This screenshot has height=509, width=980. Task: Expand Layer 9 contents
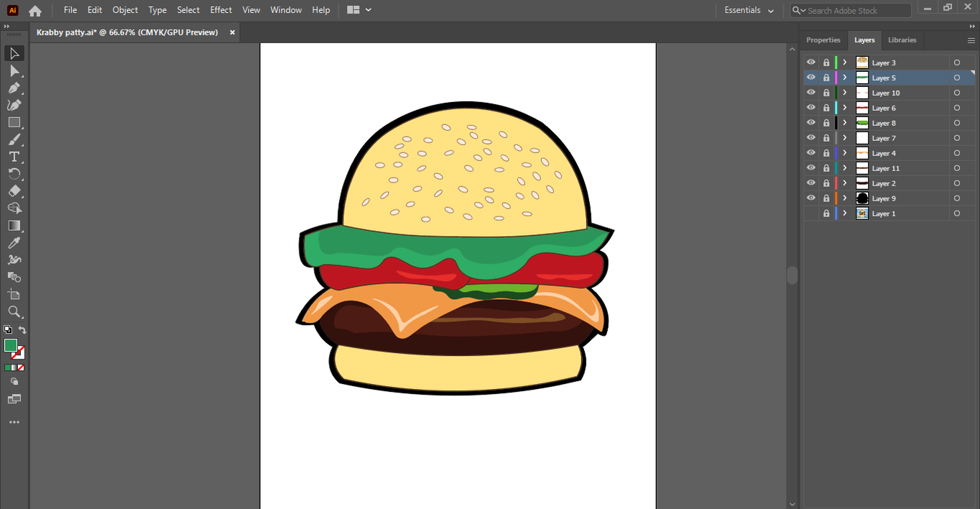845,198
